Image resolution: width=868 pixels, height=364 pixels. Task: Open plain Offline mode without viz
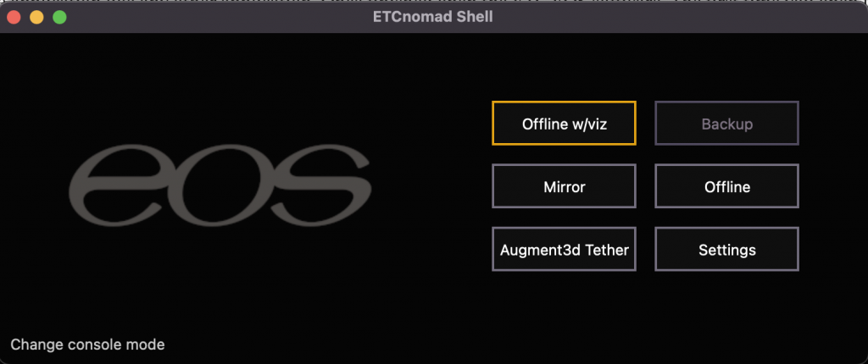[726, 186]
